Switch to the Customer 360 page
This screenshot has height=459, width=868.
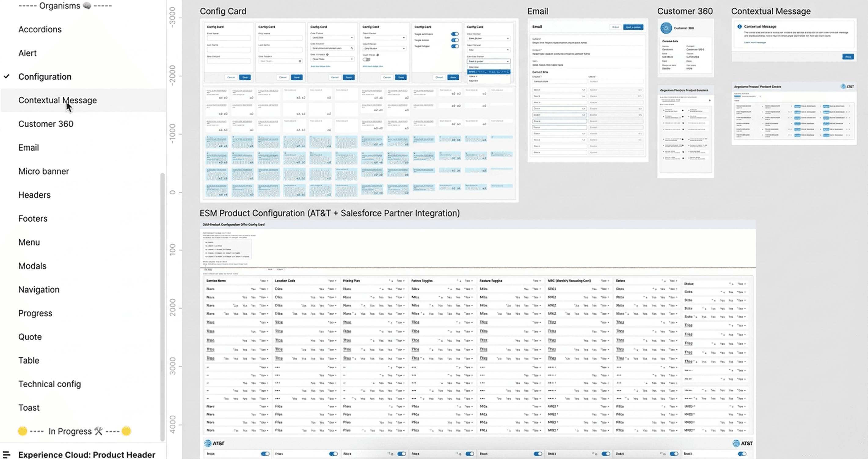(46, 124)
